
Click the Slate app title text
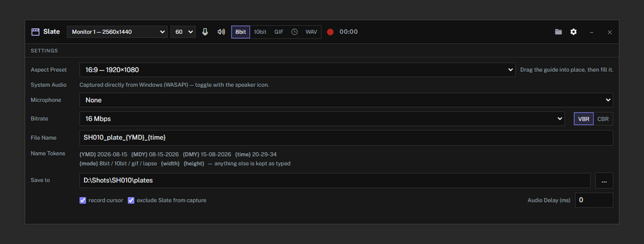pyautogui.click(x=51, y=31)
